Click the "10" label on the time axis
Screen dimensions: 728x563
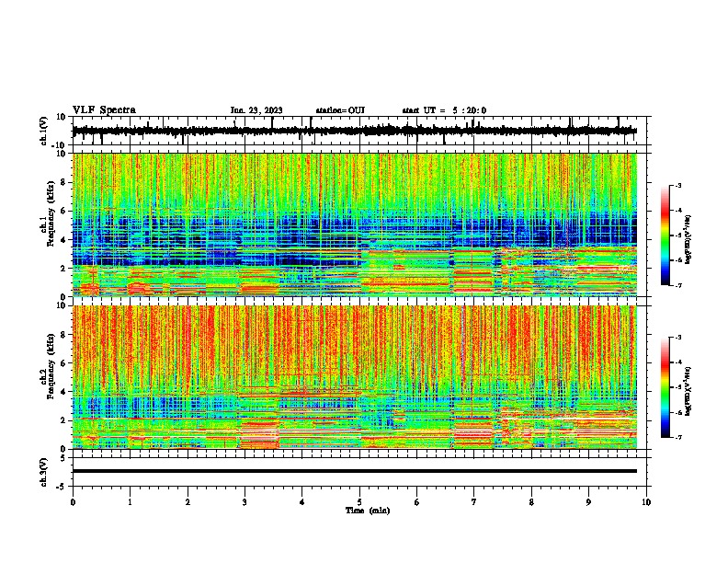click(x=646, y=502)
